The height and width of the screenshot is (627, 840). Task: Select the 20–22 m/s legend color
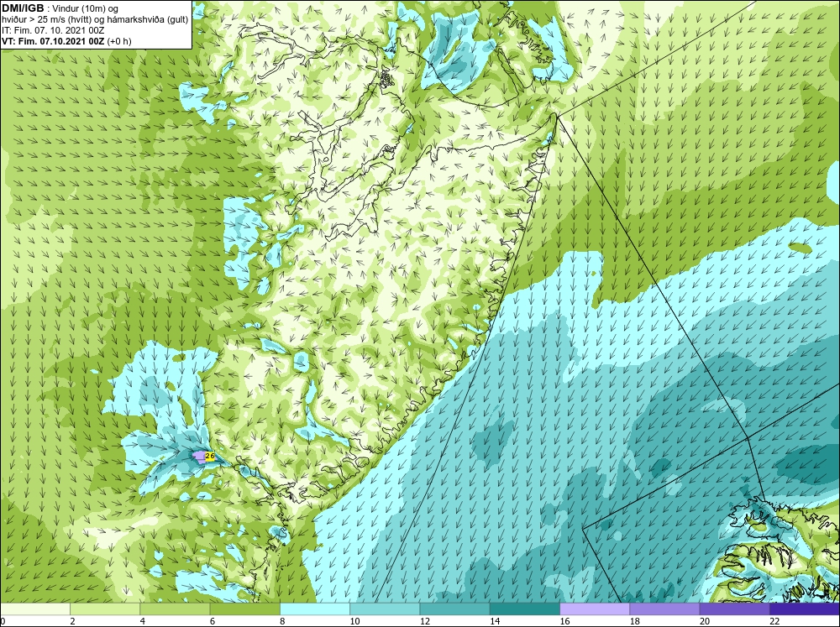coord(735,609)
